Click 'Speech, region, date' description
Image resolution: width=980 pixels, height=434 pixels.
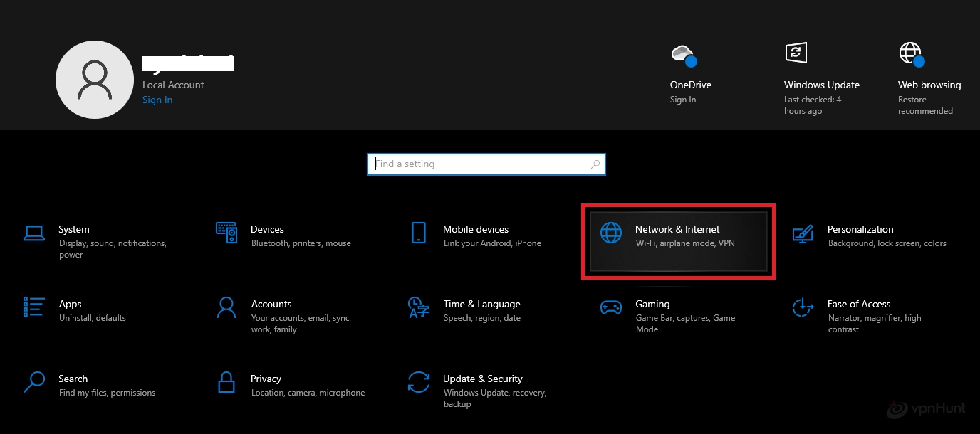point(482,318)
